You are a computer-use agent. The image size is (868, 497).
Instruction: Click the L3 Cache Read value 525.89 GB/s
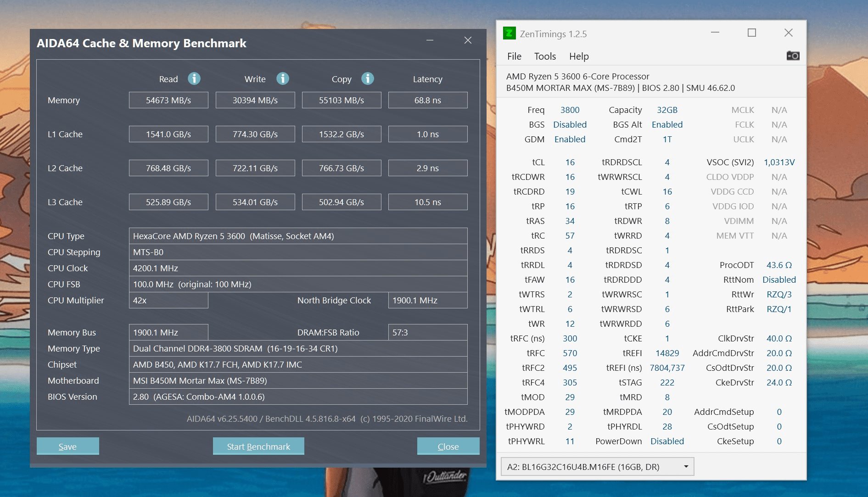pos(168,202)
